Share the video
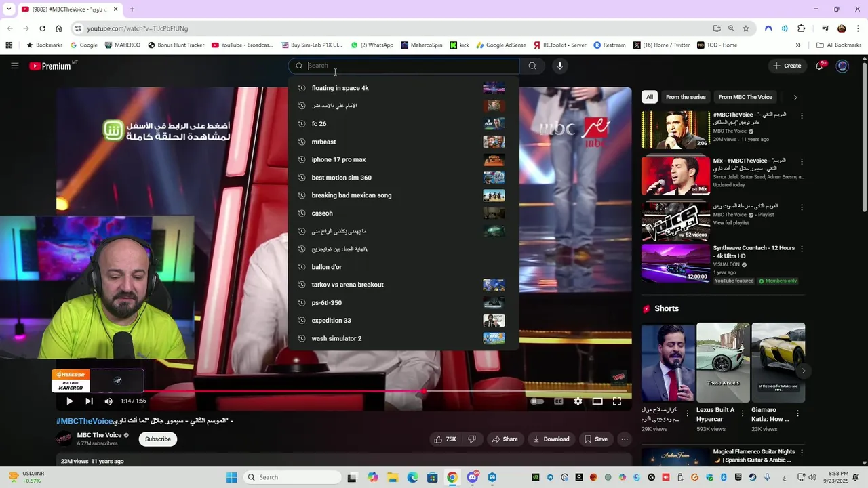The image size is (868, 488). pos(505,439)
